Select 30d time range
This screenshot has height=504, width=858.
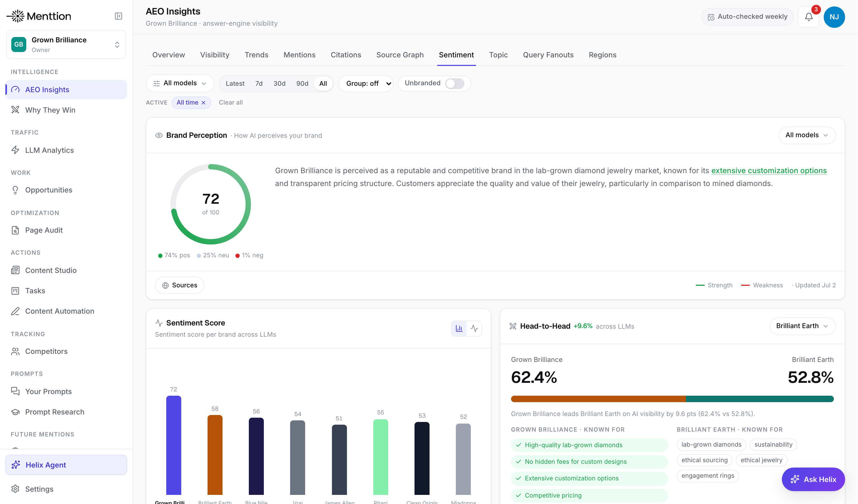point(279,83)
